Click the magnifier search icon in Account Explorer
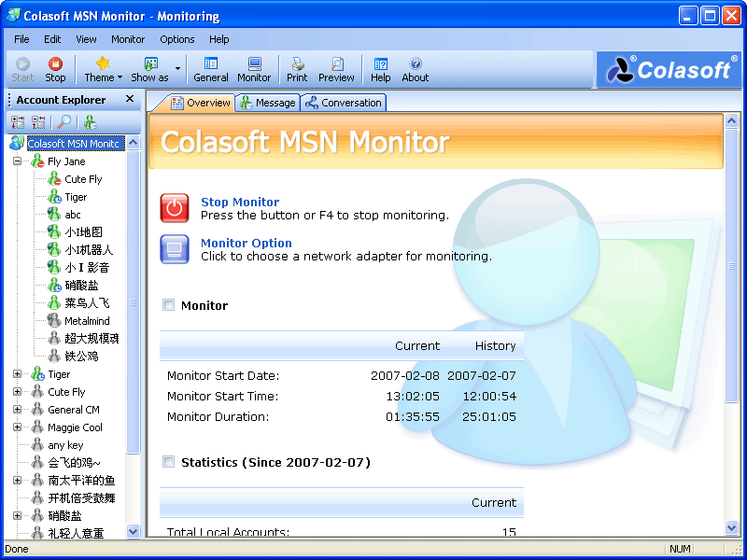This screenshot has width=747, height=560. (63, 122)
